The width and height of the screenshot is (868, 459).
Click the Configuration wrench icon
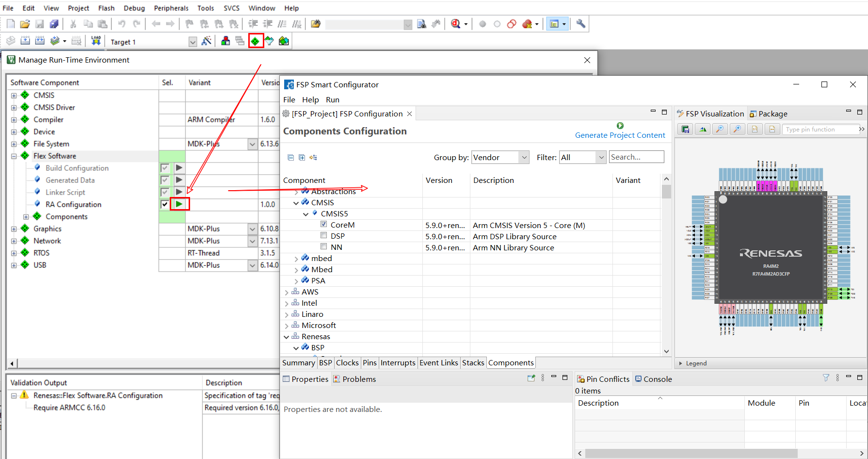[580, 24]
